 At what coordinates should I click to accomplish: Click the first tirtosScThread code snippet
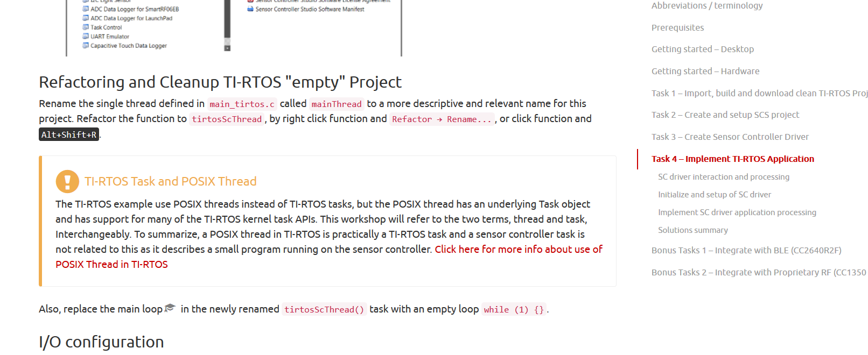(227, 119)
